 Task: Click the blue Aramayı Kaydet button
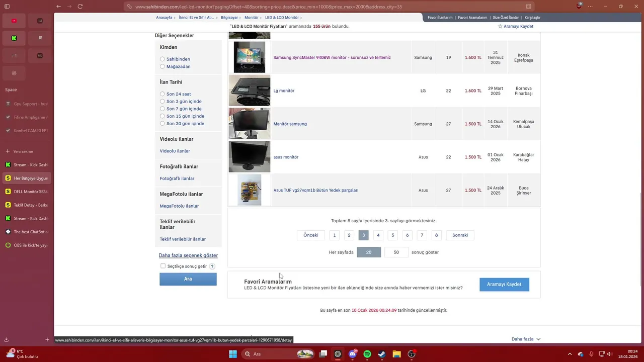click(504, 285)
